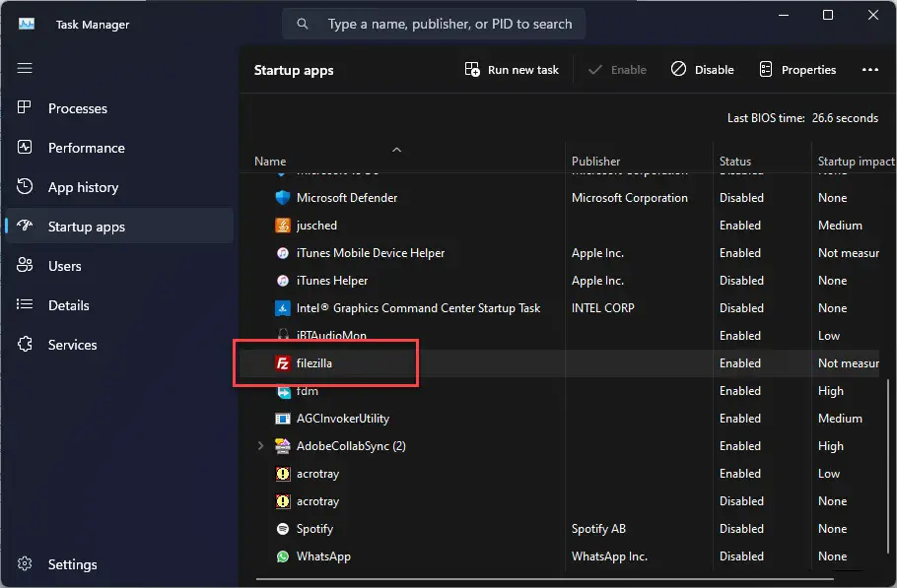Expand the AdobeCollabSync tree entry
Screen dimensions: 897x588
[x=259, y=446]
